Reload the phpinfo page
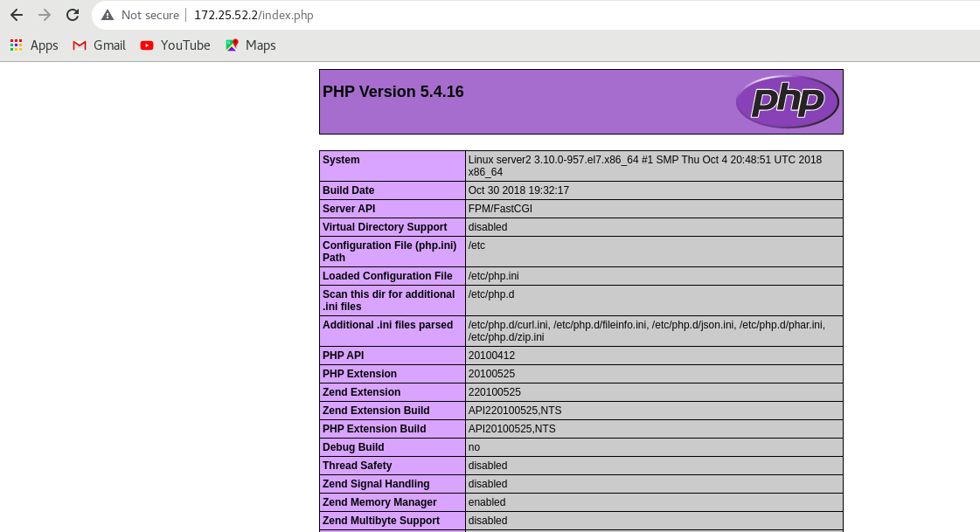This screenshot has width=980, height=532. click(73, 15)
